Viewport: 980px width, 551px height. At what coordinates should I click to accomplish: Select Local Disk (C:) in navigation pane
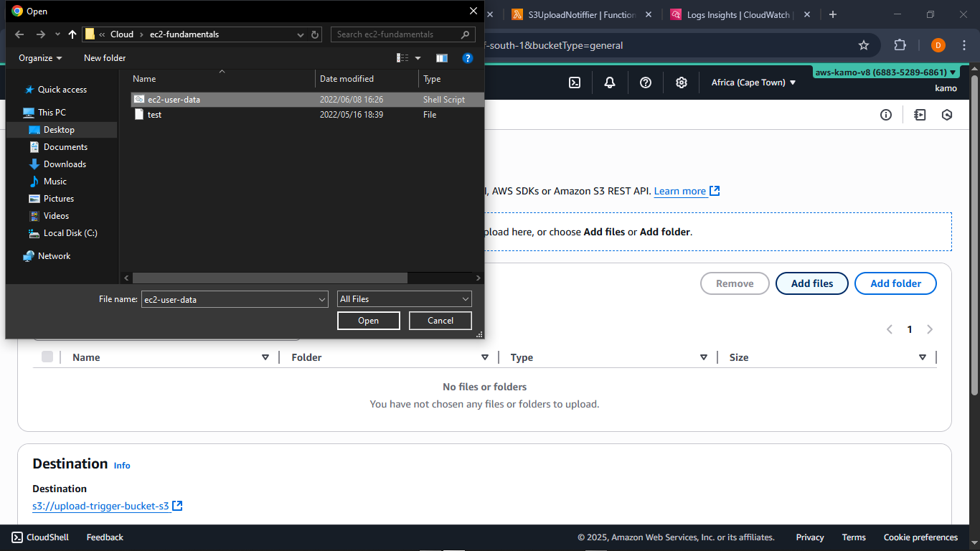[70, 233]
